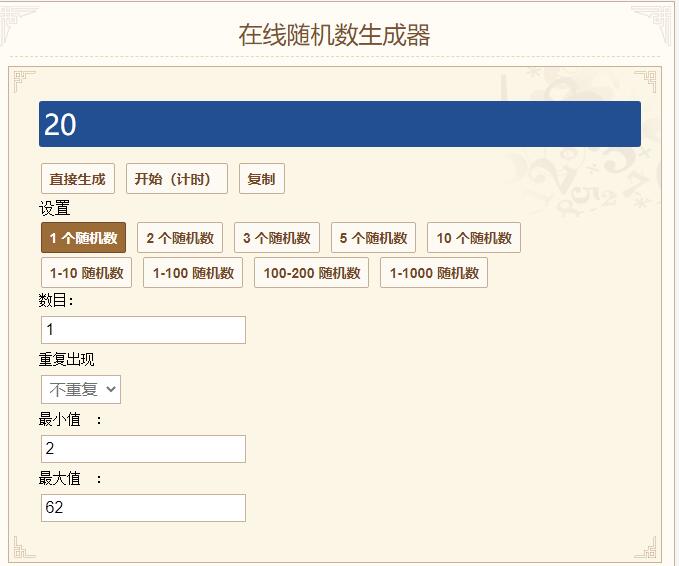Select the 1 个随机数 preset
Screen dimensions: 679x566
84,238
